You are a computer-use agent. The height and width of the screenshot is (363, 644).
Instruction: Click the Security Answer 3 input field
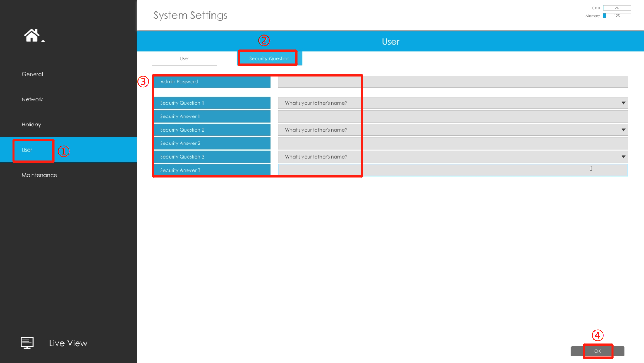(x=453, y=170)
